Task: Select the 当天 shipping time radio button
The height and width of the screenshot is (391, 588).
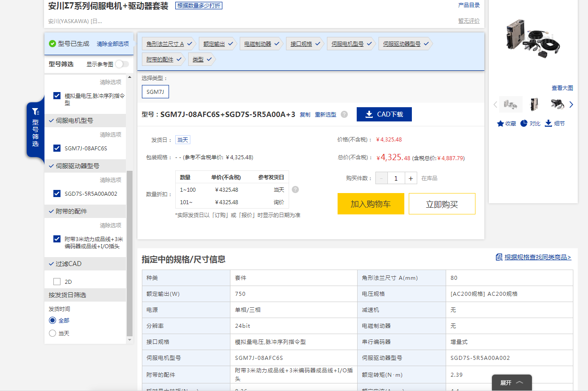Action: (52, 333)
